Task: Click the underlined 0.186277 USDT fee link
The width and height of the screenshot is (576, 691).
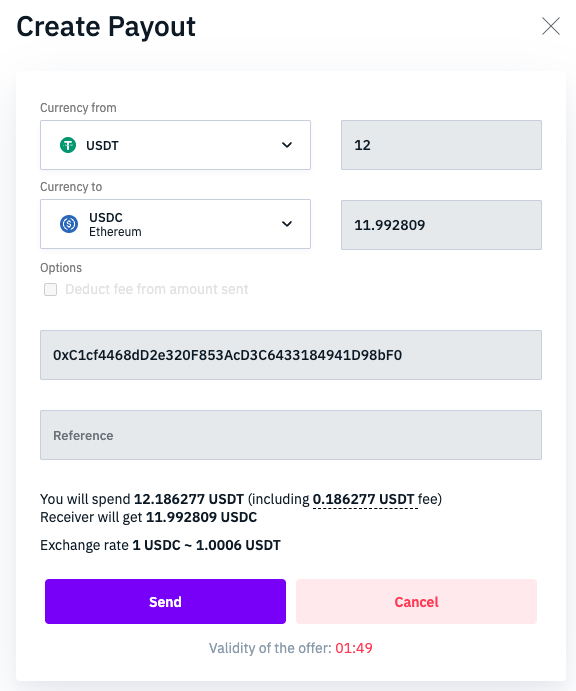Action: 364,499
